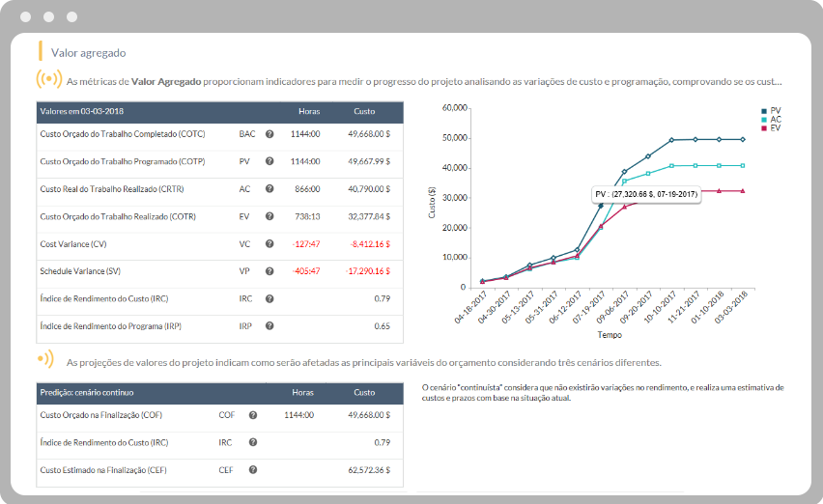The width and height of the screenshot is (823, 504).
Task: Click the help icon next to BAC
Action: pos(270,134)
